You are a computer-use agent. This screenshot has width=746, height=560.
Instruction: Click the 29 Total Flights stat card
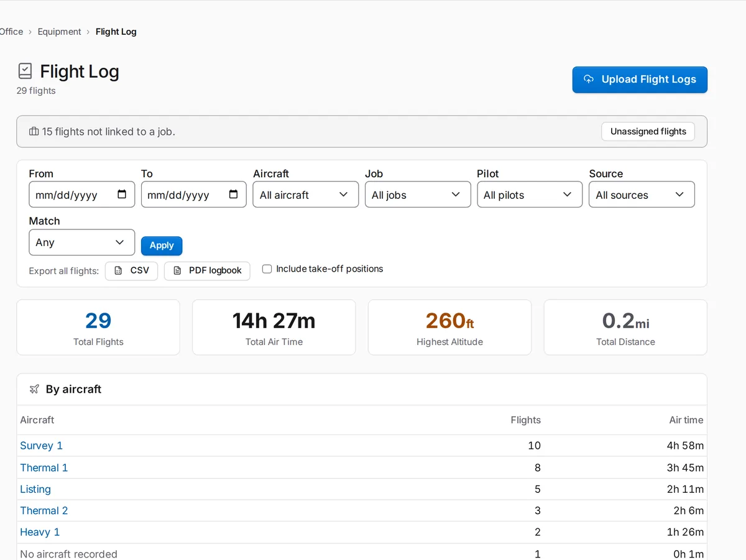coord(98,328)
